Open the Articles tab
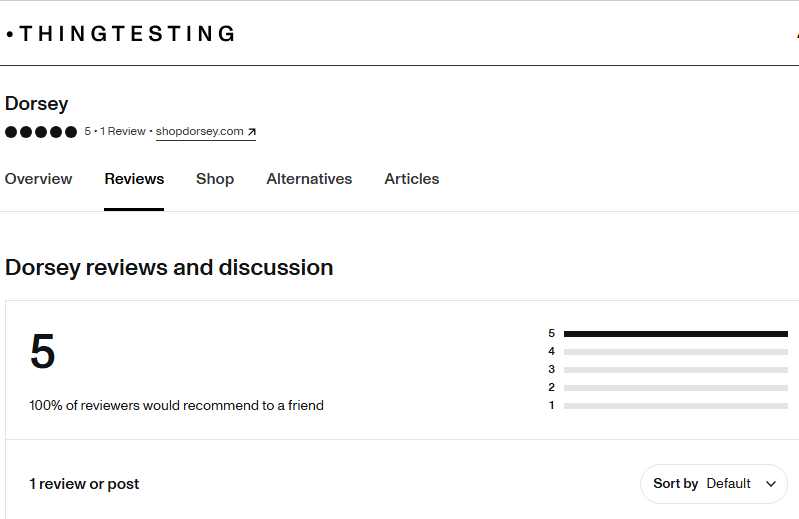The height and width of the screenshot is (519, 799). 412,179
